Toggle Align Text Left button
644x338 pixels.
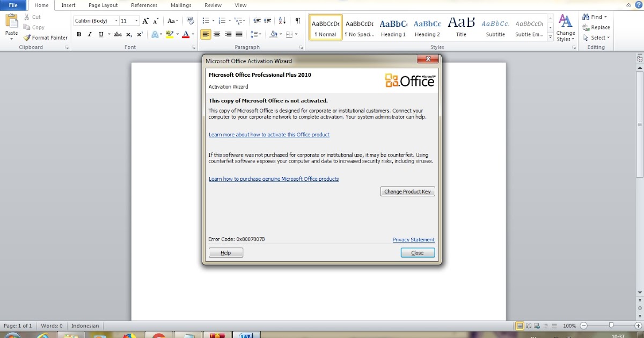tap(206, 34)
